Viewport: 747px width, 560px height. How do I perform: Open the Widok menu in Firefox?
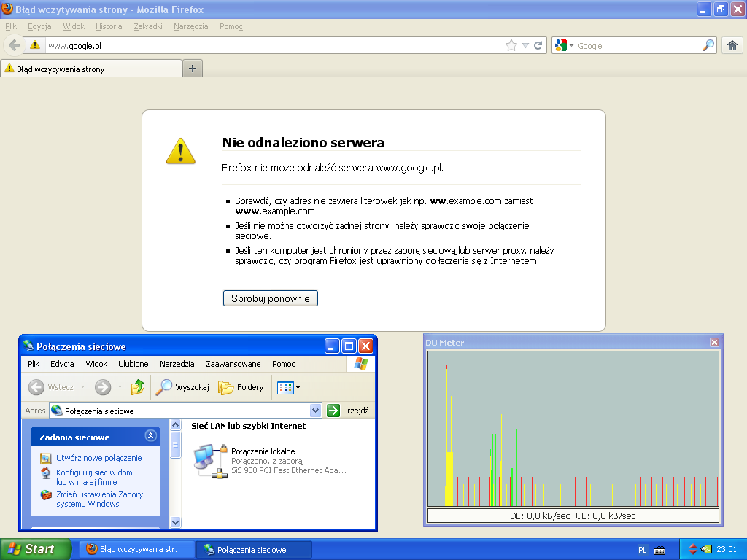pyautogui.click(x=74, y=26)
